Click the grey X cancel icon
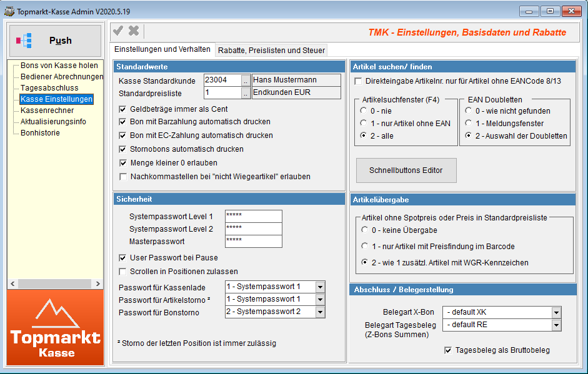Viewport: 588px width, 374px height. 134,31
